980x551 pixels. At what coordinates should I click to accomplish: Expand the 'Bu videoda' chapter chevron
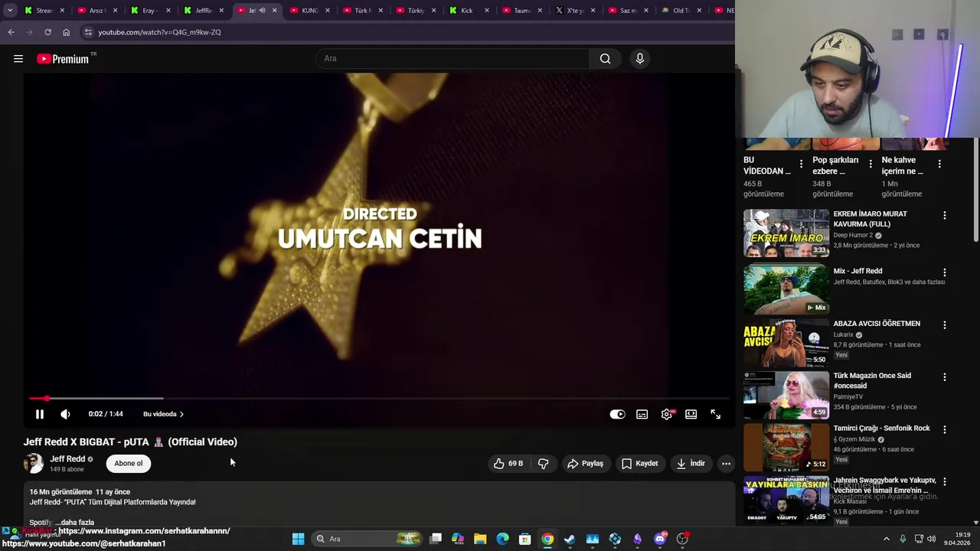181,414
